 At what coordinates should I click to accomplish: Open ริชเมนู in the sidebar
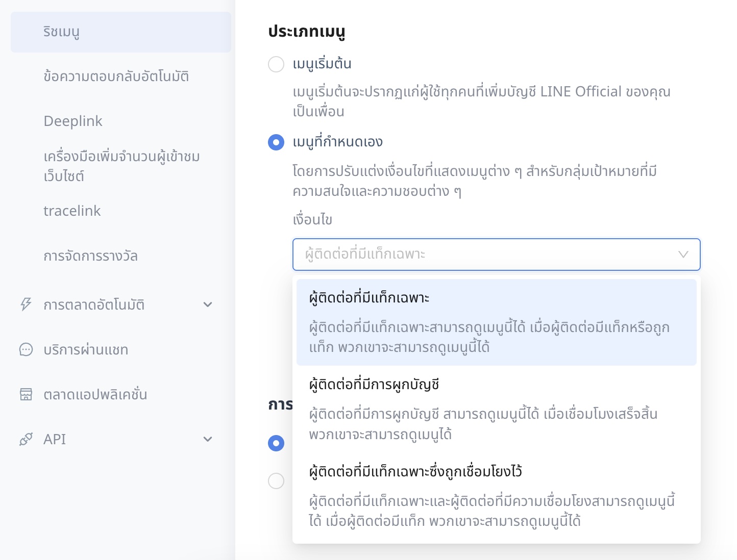(x=121, y=32)
